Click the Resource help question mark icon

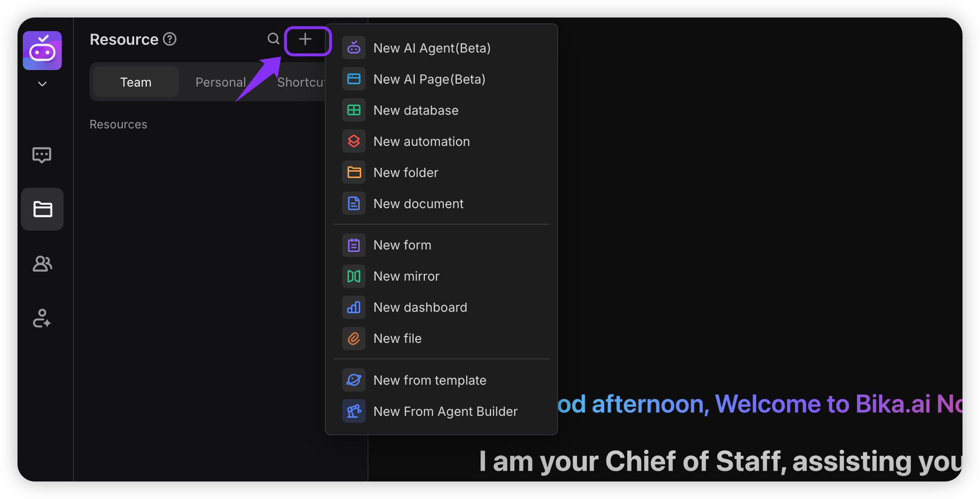click(170, 39)
